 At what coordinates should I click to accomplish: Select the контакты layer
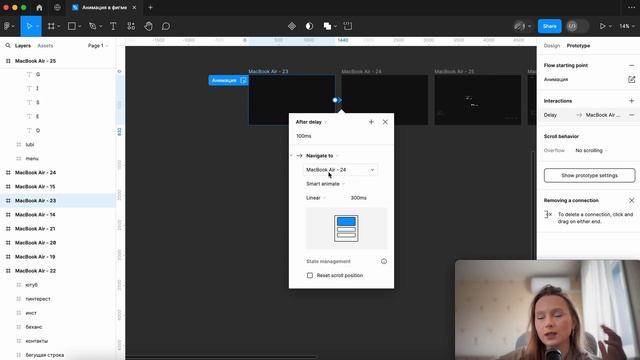pos(58,341)
